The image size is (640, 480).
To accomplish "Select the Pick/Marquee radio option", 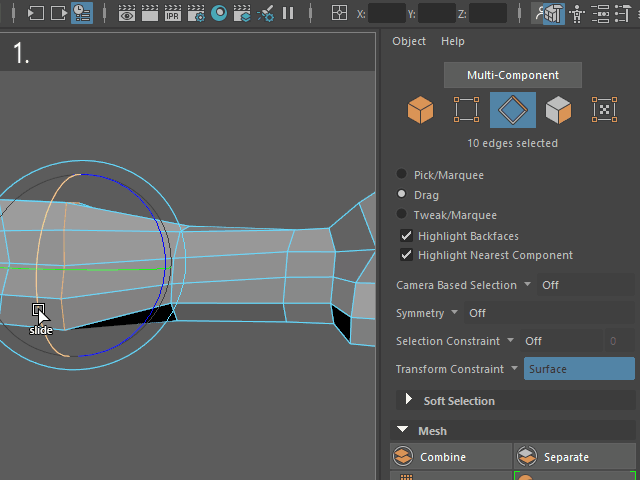I will 402,175.
